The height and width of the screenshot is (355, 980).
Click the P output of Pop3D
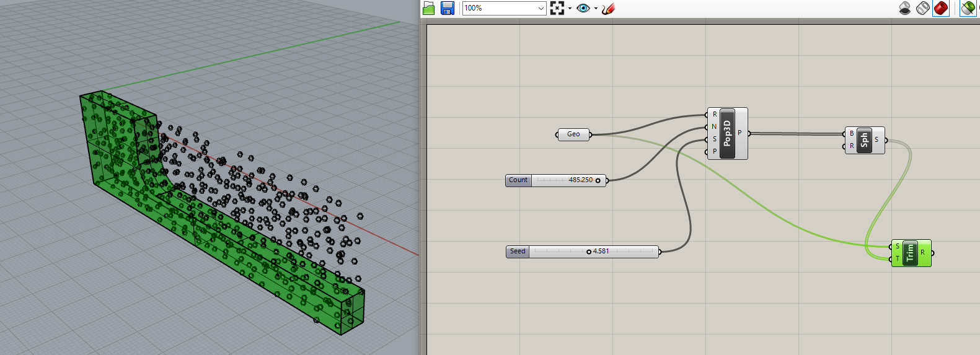(740, 133)
